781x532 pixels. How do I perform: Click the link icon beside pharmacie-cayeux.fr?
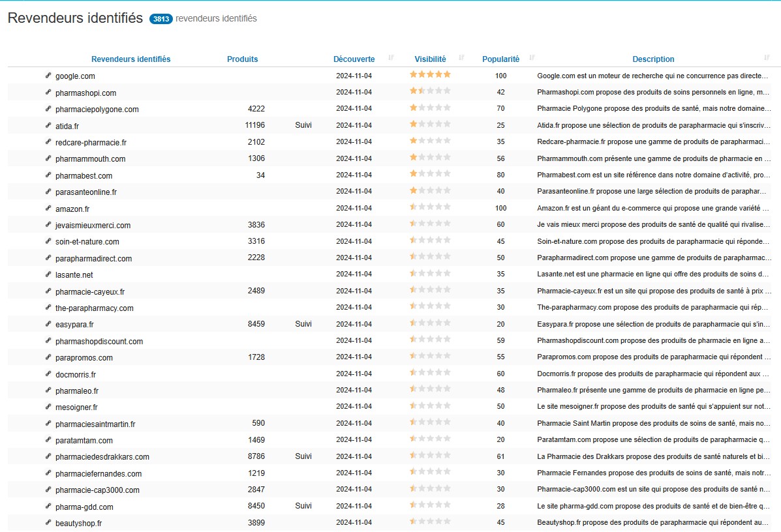point(48,291)
